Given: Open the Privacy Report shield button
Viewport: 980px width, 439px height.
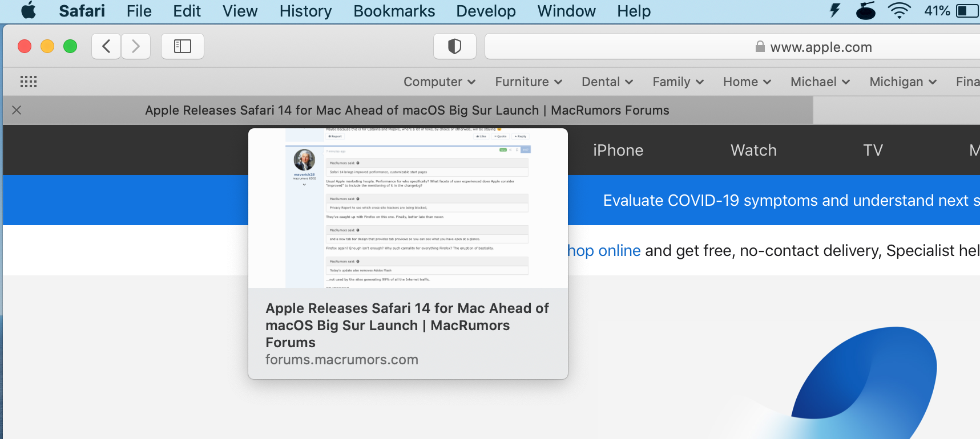Looking at the screenshot, I should pyautogui.click(x=455, y=46).
